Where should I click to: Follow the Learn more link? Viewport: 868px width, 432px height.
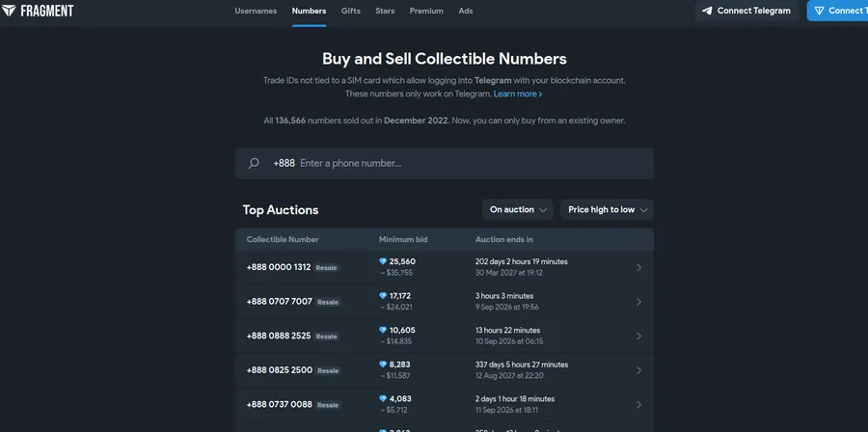coord(518,94)
